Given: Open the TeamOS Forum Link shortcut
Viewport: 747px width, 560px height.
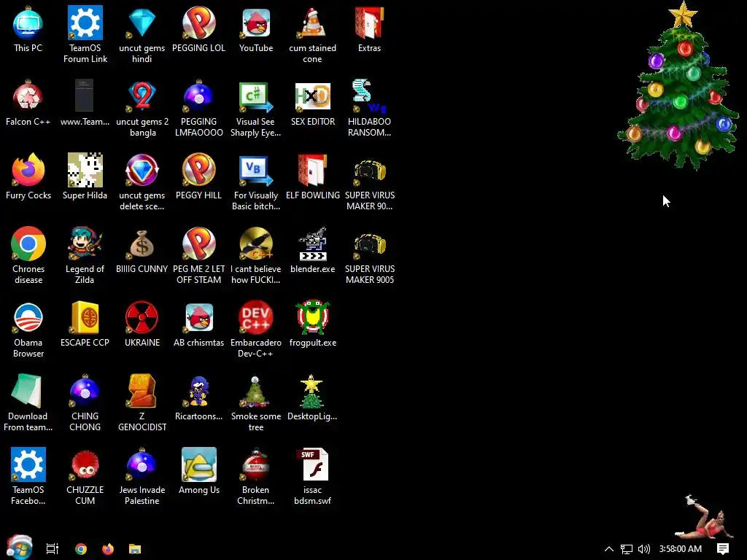Looking at the screenshot, I should click(x=85, y=35).
